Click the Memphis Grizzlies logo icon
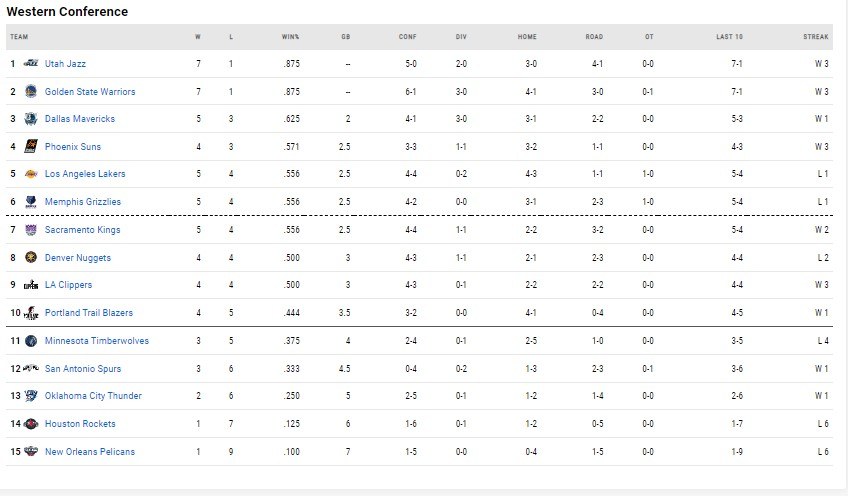Screen dimensions: 848x496 click(31, 202)
